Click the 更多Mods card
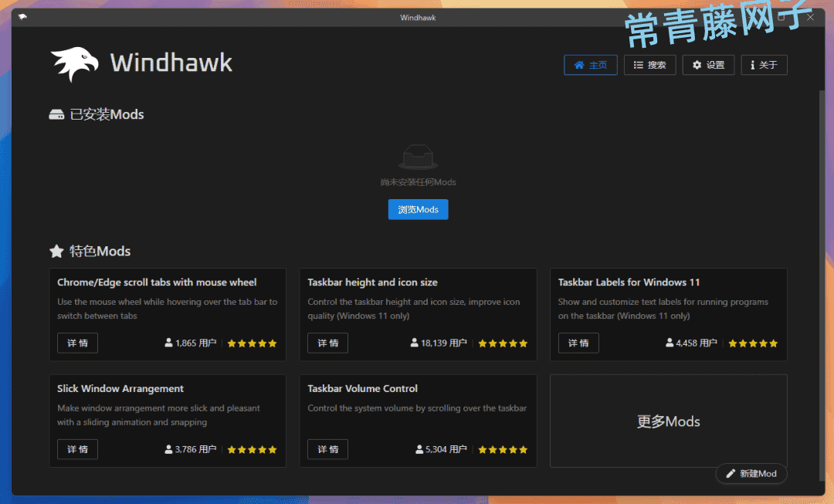This screenshot has width=834, height=504. click(x=669, y=421)
